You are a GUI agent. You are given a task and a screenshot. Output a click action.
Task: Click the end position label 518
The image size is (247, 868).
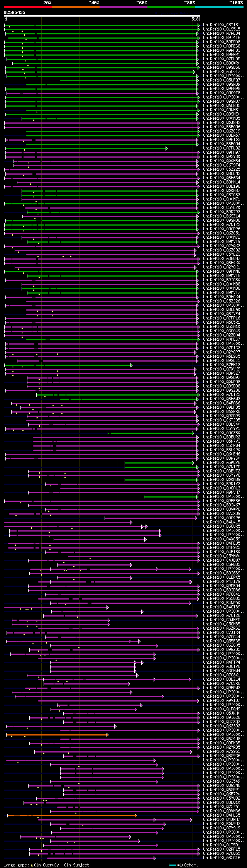click(195, 19)
